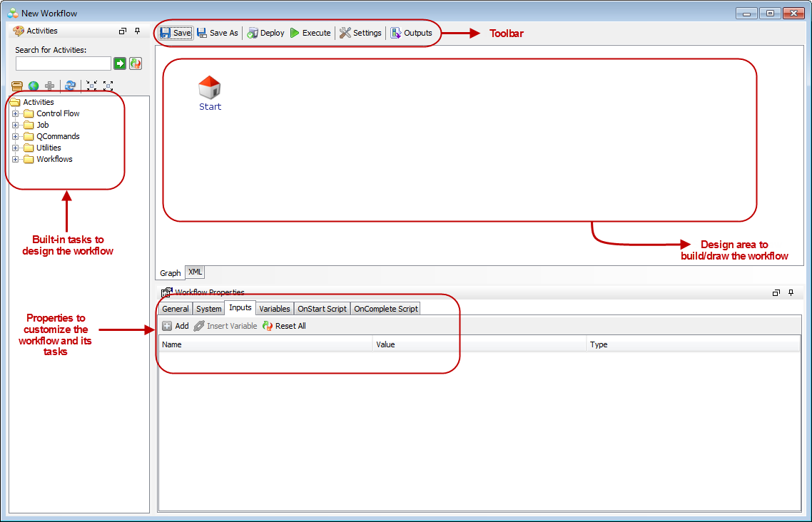The width and height of the screenshot is (812, 522).
Task: Click the globe icon in Activities toolbar
Action: tap(34, 86)
